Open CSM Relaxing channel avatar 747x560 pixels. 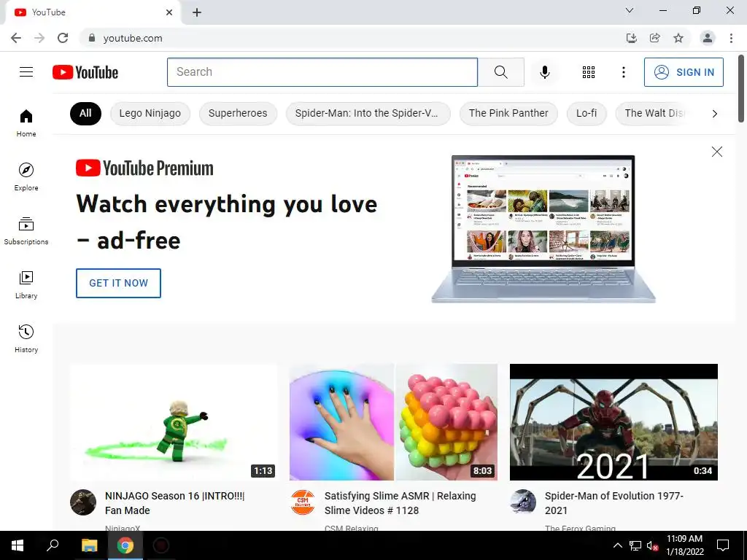[303, 502]
